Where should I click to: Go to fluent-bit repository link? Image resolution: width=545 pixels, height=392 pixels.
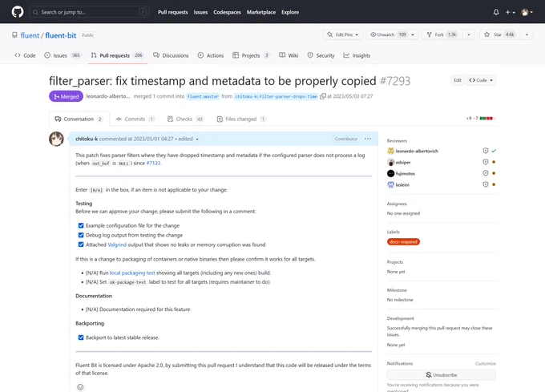coord(60,35)
